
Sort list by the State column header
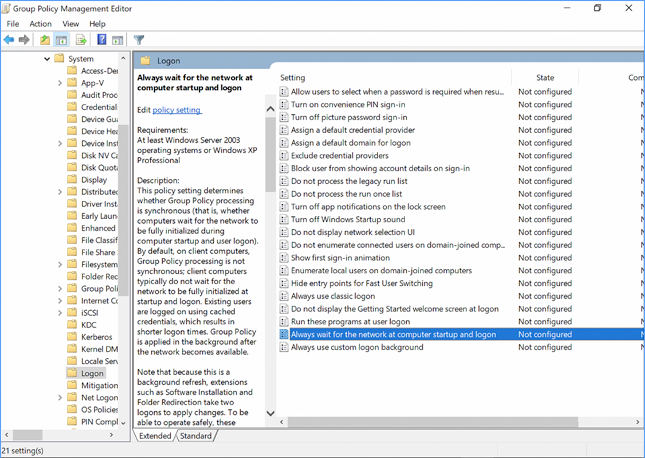click(x=545, y=77)
